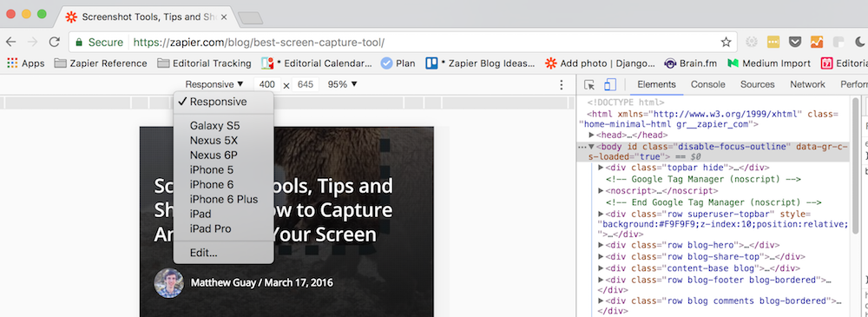This screenshot has height=317, width=868.
Task: Open Apps grid in bookmarks bar
Action: point(25,63)
